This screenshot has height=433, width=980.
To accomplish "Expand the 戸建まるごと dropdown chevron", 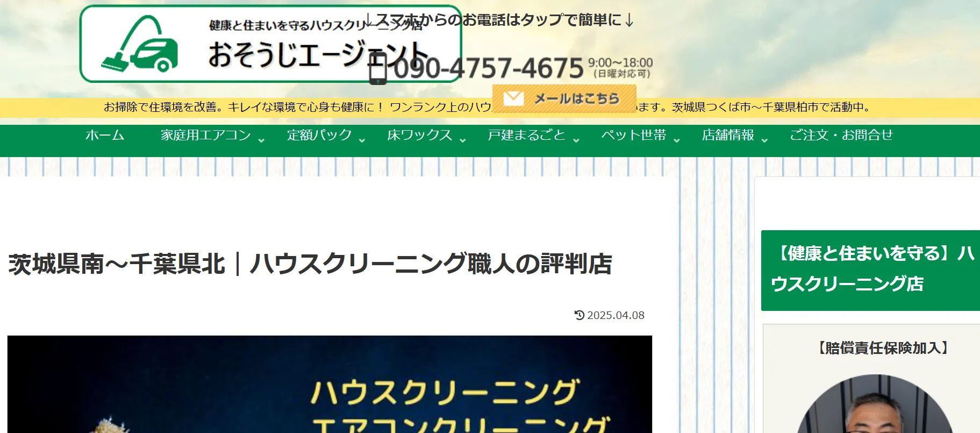I will coord(576,140).
